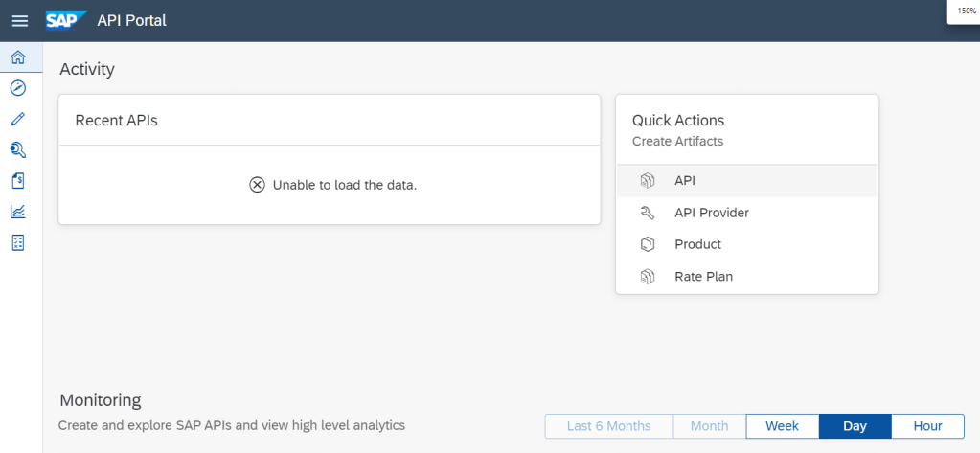This screenshot has height=453, width=980.
Task: Switch monitoring range to Week
Action: pos(782,426)
